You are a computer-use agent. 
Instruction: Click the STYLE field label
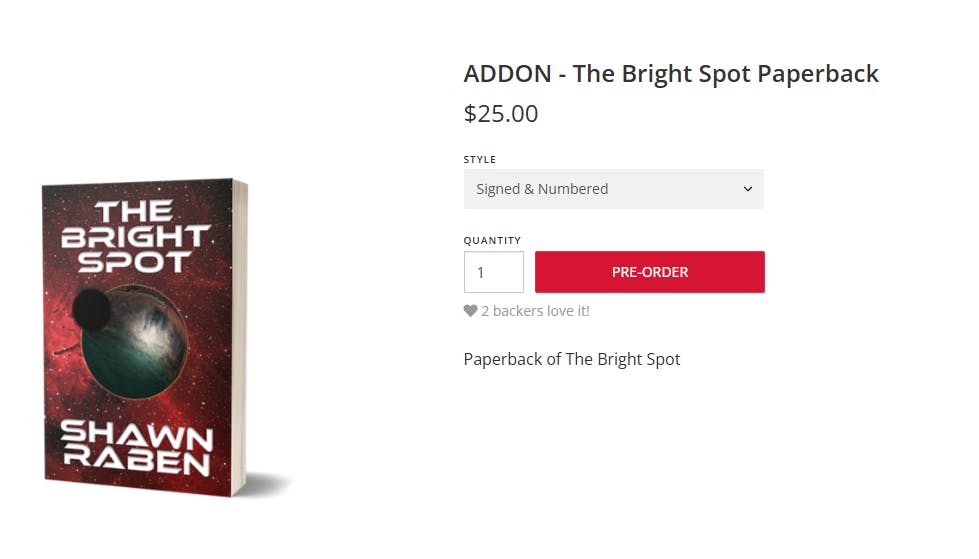[480, 160]
